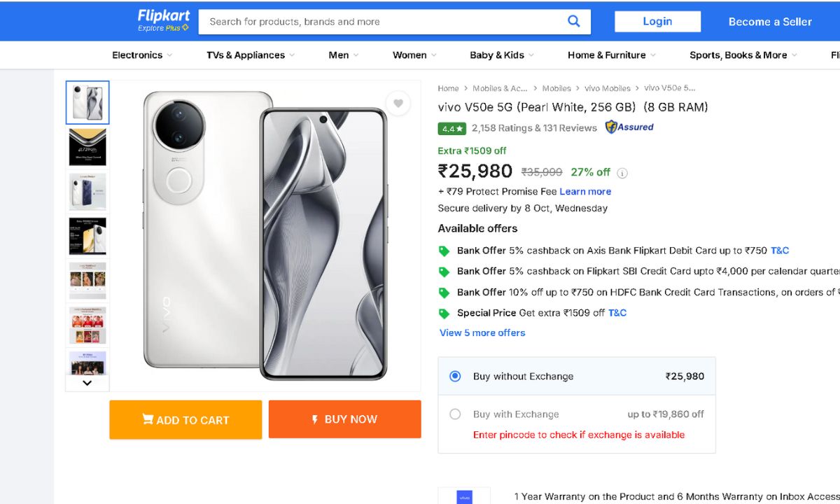840x504 pixels.
Task: Open the Home & Furniture menu
Action: tap(612, 55)
